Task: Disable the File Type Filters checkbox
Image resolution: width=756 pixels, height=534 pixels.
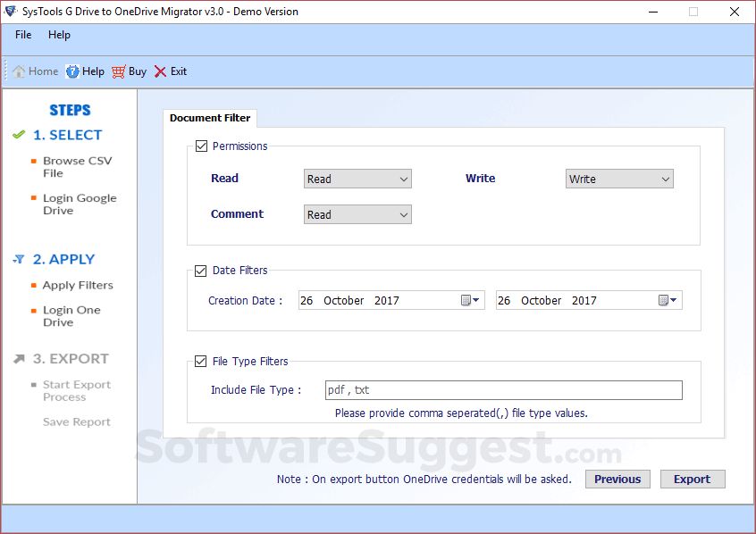Action: (200, 361)
